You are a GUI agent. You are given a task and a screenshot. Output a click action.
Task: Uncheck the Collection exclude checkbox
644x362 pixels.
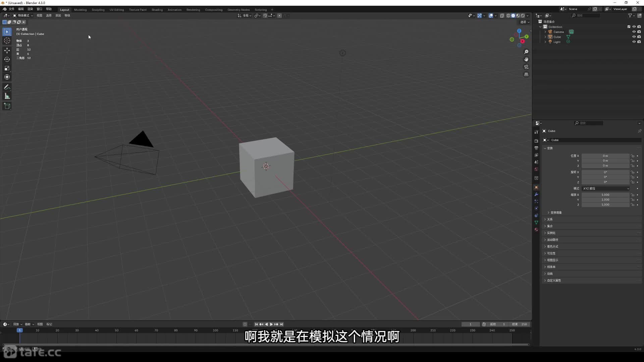pos(629,27)
